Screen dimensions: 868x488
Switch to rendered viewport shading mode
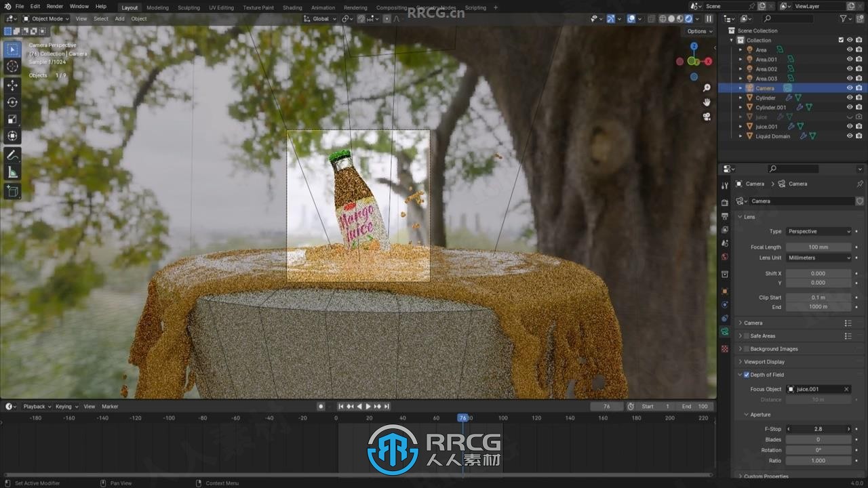(689, 19)
